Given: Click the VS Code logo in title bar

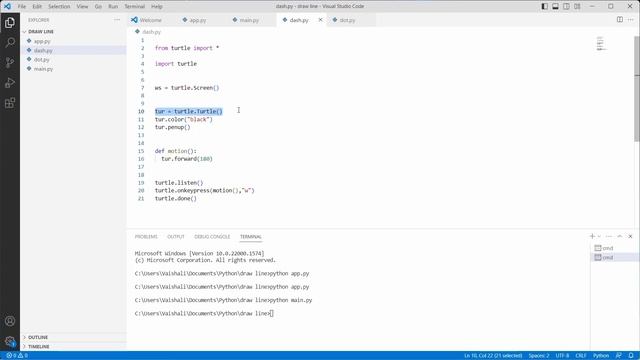Looking at the screenshot, I should (7, 6).
